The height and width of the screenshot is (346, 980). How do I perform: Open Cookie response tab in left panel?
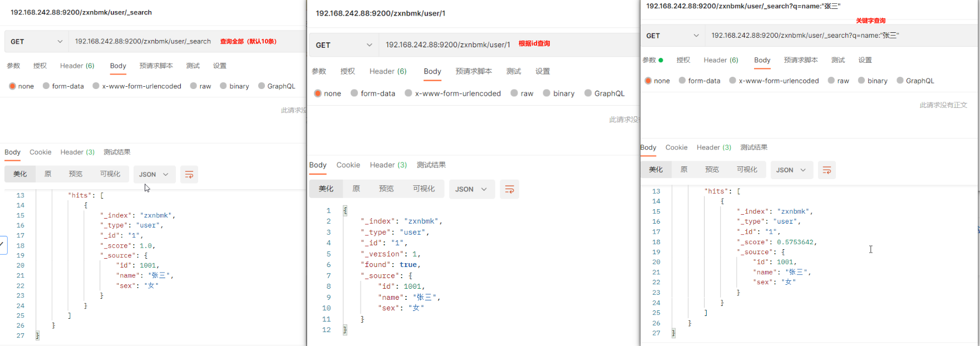tap(41, 152)
